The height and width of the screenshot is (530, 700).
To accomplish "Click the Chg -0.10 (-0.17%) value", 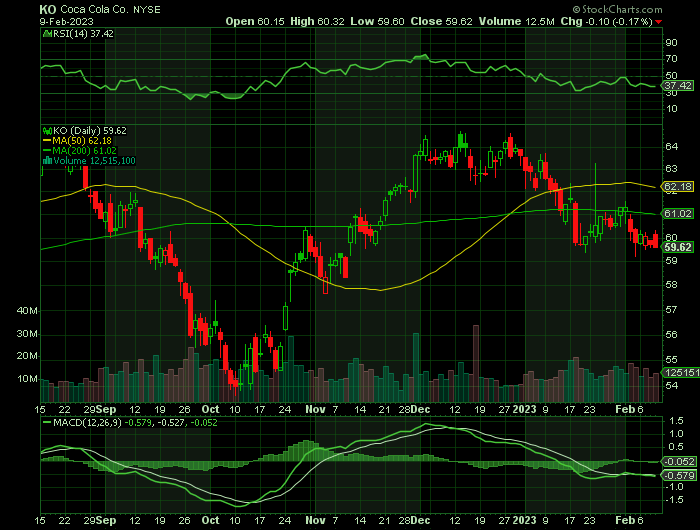I will point(607,21).
